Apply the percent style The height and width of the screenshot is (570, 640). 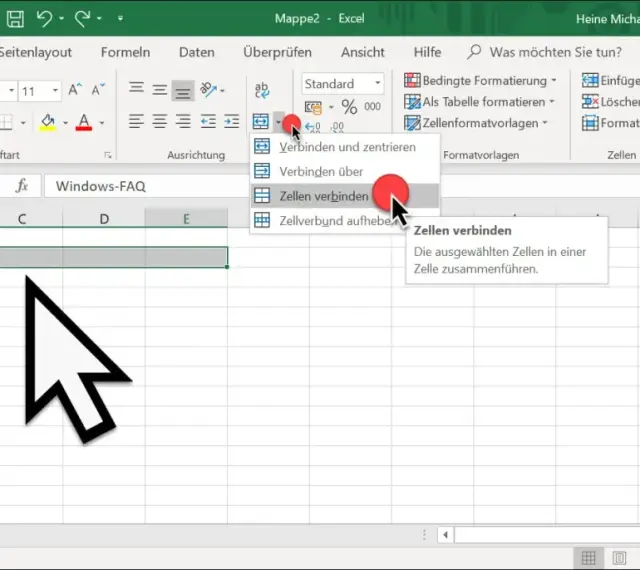click(x=349, y=107)
